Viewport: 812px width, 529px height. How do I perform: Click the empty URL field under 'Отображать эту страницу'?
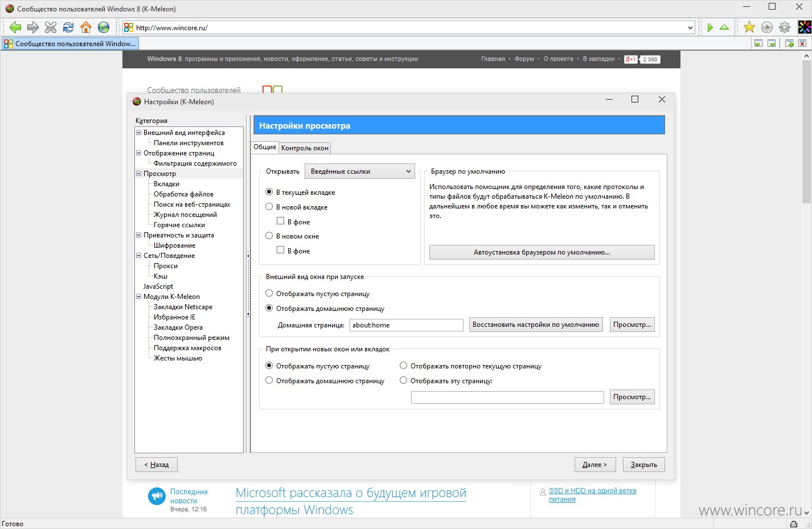(507, 397)
